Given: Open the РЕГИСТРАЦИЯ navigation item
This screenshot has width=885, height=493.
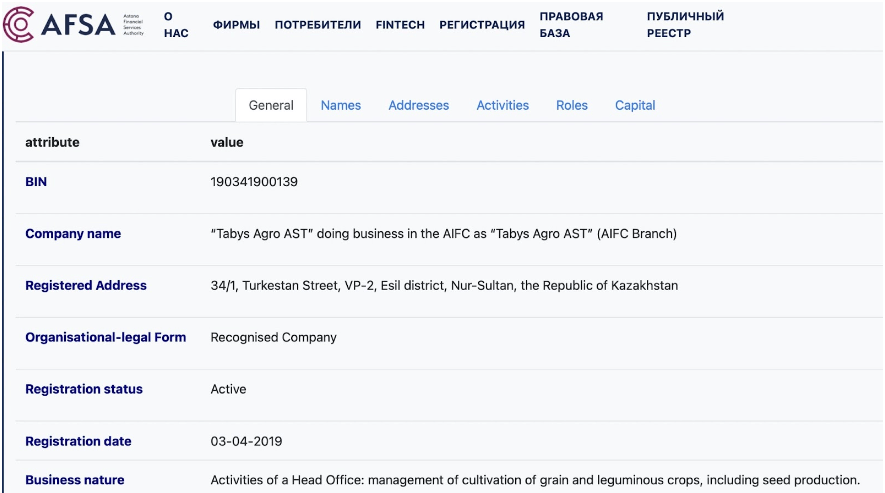Looking at the screenshot, I should [x=482, y=25].
